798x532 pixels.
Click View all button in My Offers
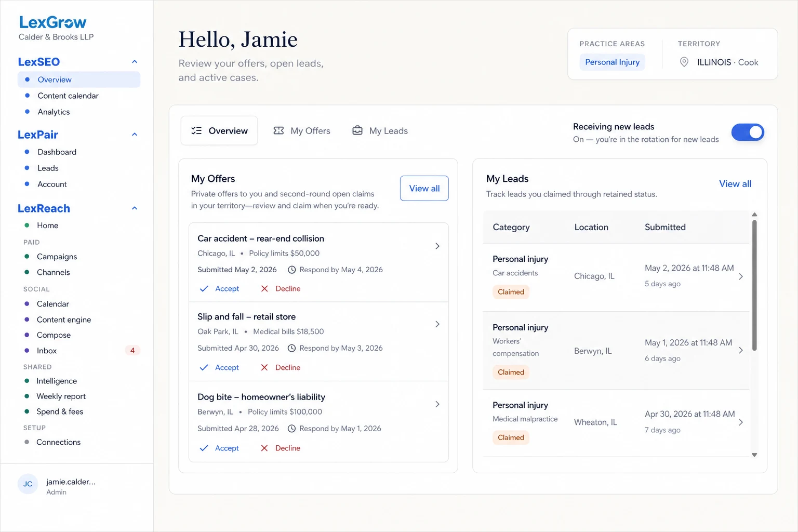[x=424, y=189]
